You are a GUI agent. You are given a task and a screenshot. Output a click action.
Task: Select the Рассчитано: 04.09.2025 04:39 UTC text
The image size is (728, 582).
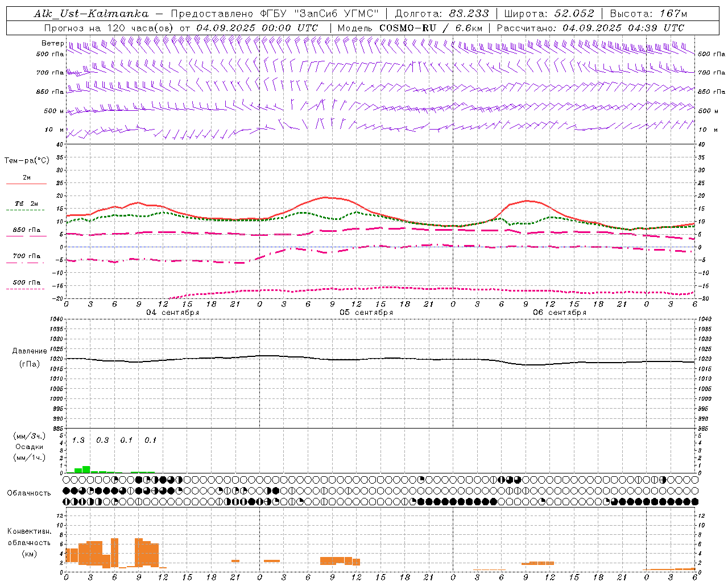pyautogui.click(x=590, y=28)
